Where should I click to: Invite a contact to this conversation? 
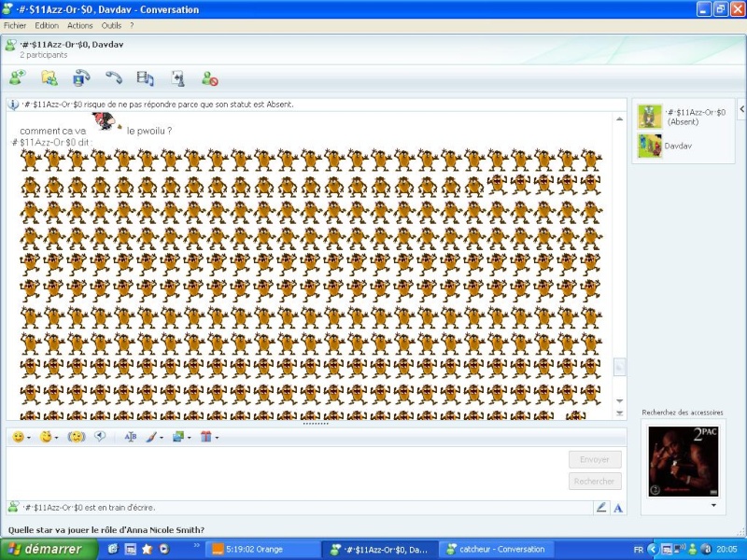click(18, 77)
